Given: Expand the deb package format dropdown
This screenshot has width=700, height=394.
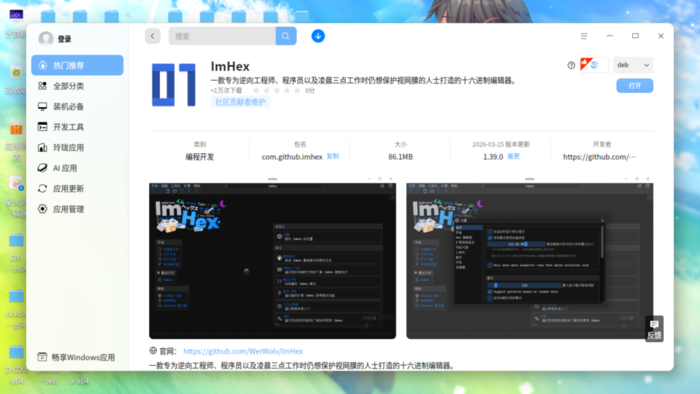Looking at the screenshot, I should (x=633, y=65).
